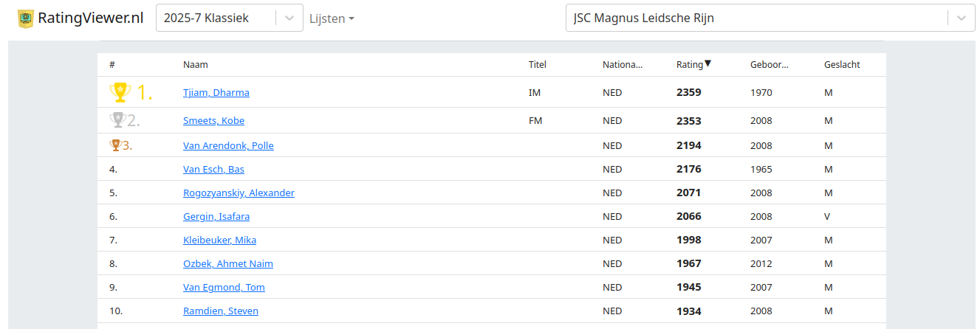Sort by the Titel column header
This screenshot has width=980, height=329.
click(538, 65)
